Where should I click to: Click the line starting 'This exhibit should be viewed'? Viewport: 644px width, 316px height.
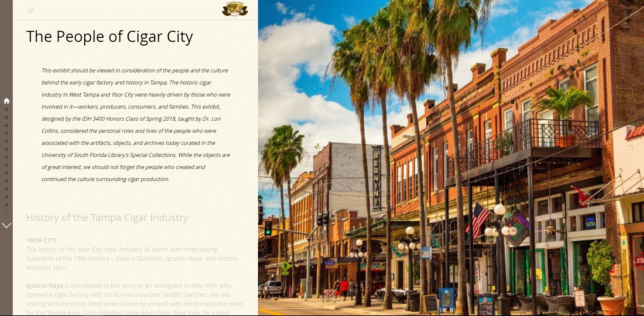(135, 70)
